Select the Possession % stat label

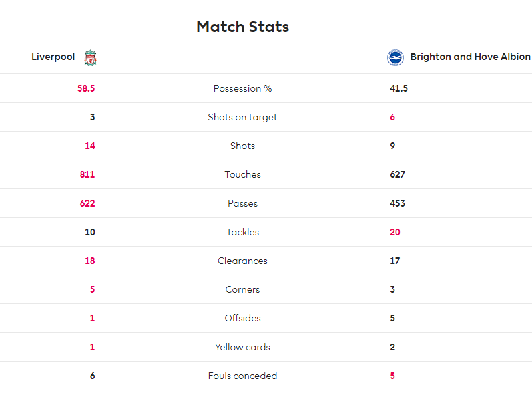tap(242, 88)
